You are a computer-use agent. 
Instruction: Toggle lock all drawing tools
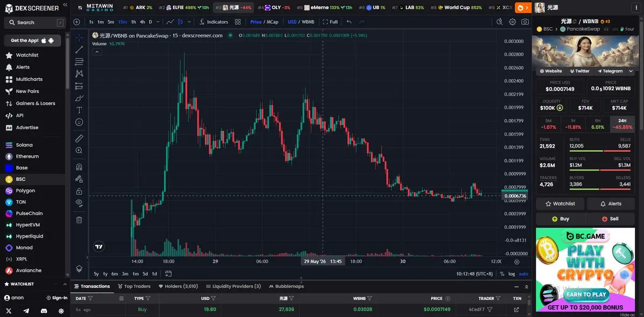(x=79, y=191)
